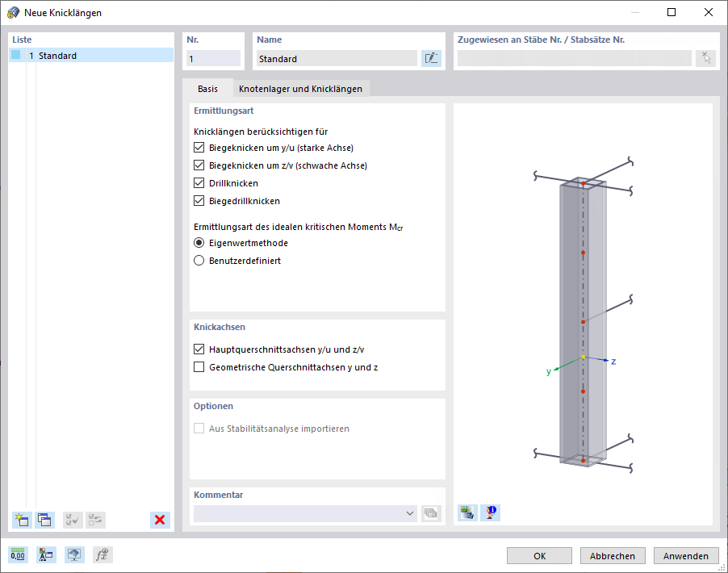Image resolution: width=728 pixels, height=573 pixels.
Task: Click the Zugewiesen an Stäbe Nr. field
Action: point(575,58)
